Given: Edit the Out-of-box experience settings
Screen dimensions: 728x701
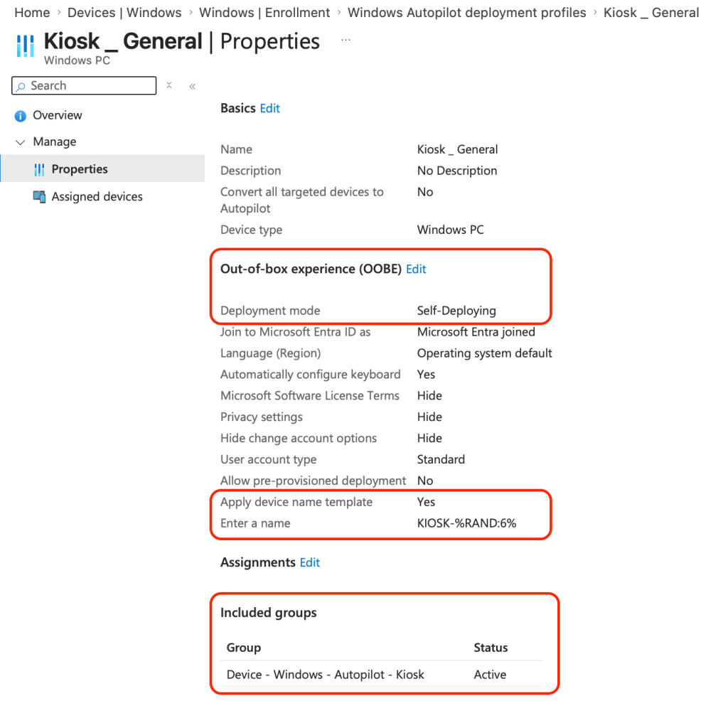Looking at the screenshot, I should pyautogui.click(x=416, y=269).
